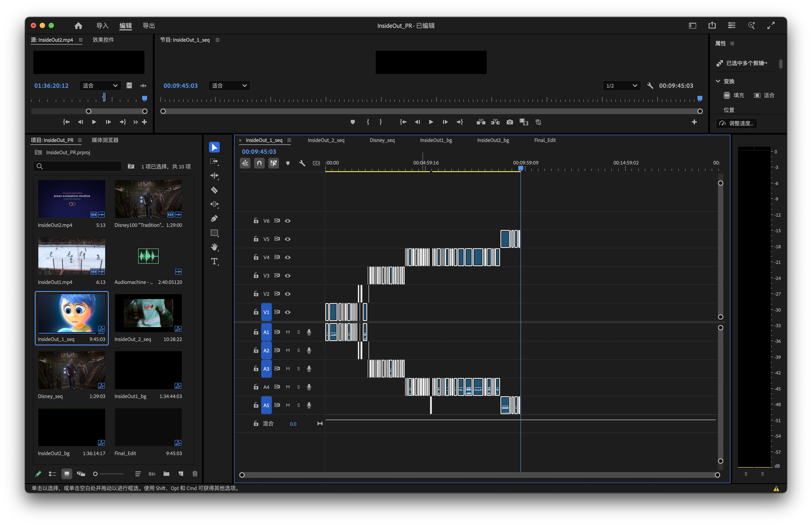Screen dimensions: 812x526
Task: Toggle linked selection in timeline
Action: coord(274,163)
